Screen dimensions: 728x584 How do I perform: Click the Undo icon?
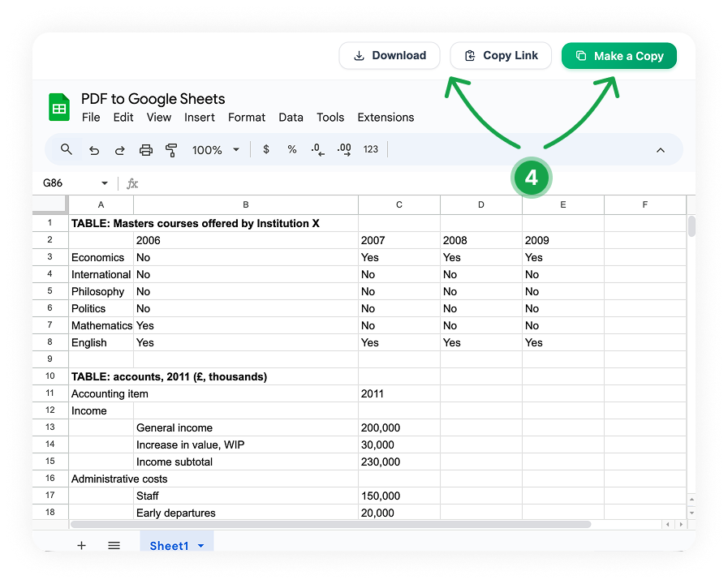point(94,149)
